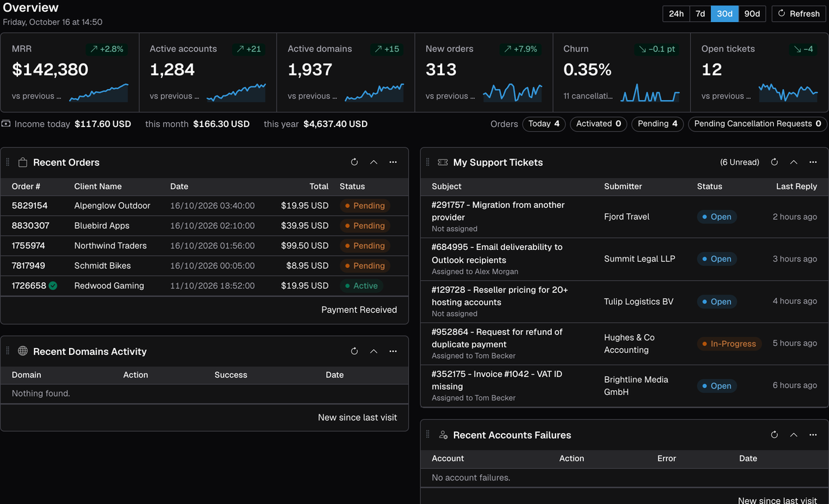Click the Total column header in Recent Orders
This screenshot has width=829, height=504.
[319, 186]
